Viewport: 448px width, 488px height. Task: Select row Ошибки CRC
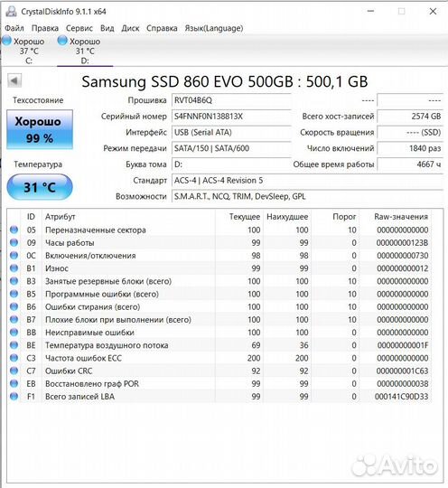219,371
